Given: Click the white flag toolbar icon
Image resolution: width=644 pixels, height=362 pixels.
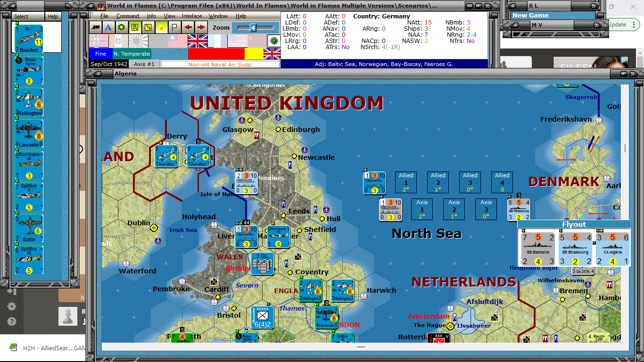Looking at the screenshot, I should pyautogui.click(x=174, y=27).
